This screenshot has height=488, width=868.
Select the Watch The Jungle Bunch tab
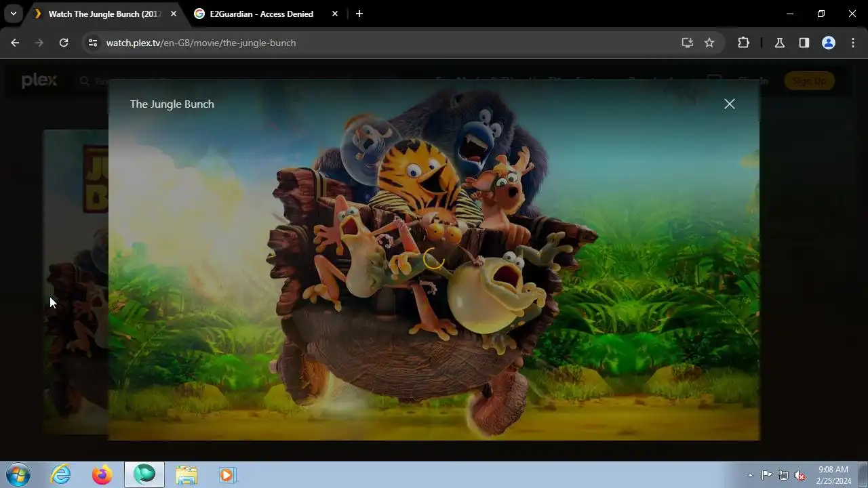[x=104, y=14]
